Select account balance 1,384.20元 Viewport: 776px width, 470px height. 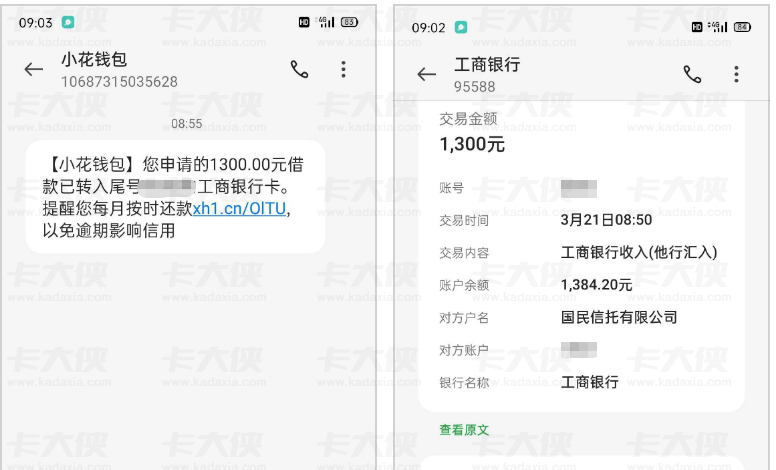[x=596, y=285]
